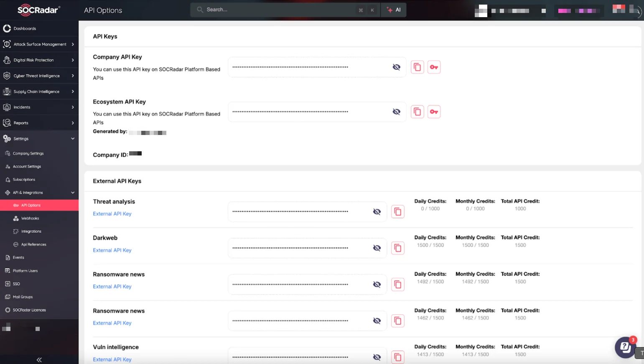Screen dimensions: 644x364
Task: Copy the Ecosystem API Key
Action: click(417, 112)
